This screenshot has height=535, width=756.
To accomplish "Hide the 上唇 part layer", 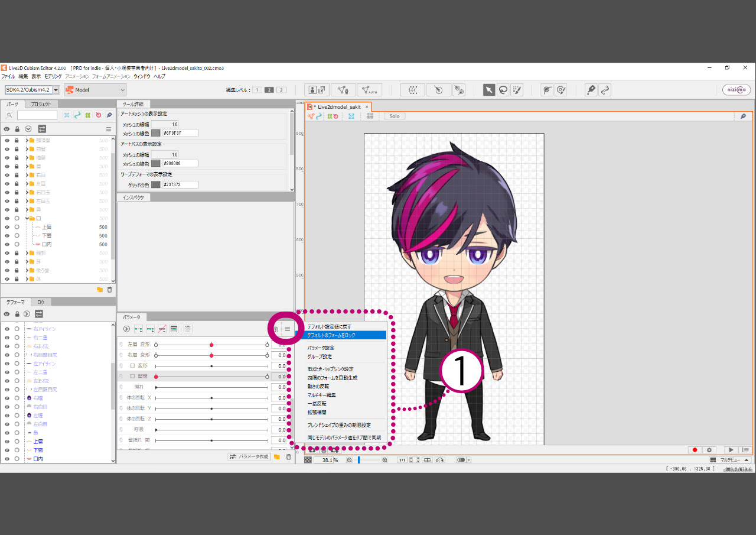I will pos(7,227).
